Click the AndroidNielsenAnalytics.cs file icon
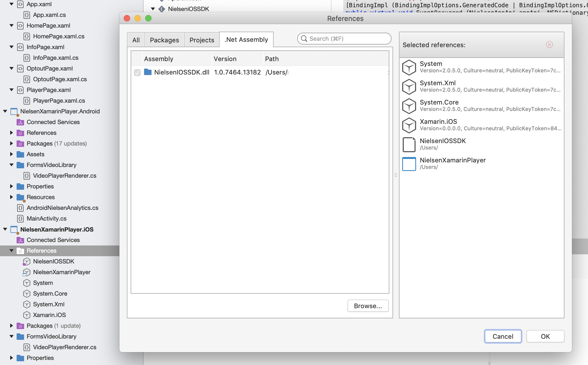This screenshot has height=365, width=588. (20, 208)
